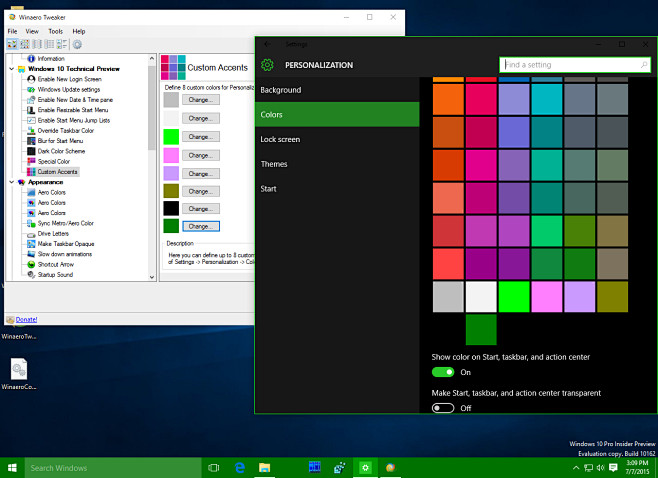The height and width of the screenshot is (478, 658).
Task: Open Dark Color Scheme tweak
Action: (61, 151)
